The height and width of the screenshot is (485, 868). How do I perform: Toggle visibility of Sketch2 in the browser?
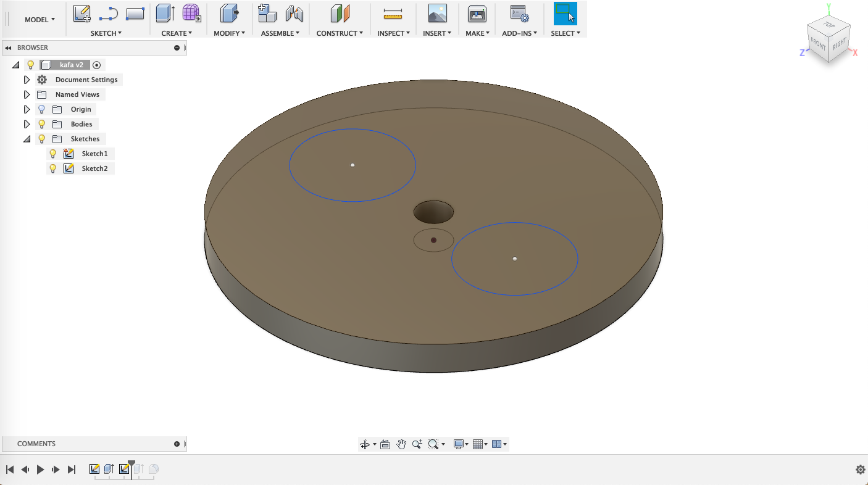click(x=52, y=168)
